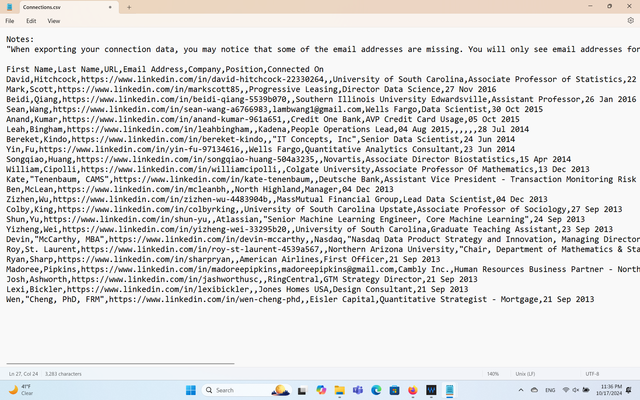Click the battery tray icon

[586, 390]
